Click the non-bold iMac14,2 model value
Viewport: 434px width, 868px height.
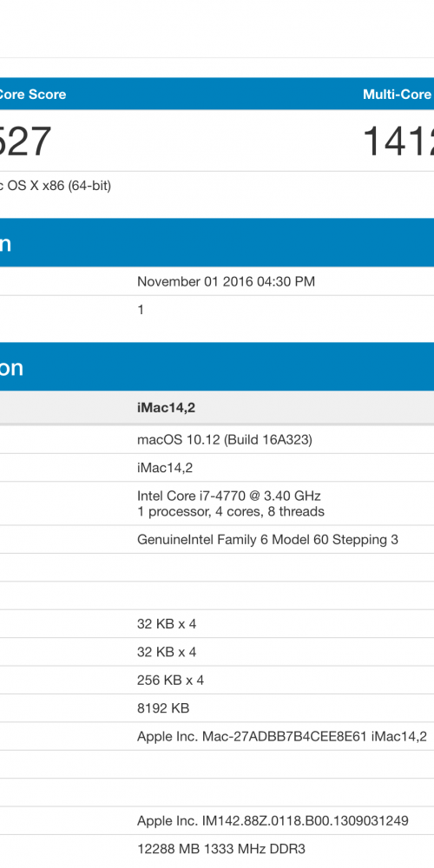point(165,469)
